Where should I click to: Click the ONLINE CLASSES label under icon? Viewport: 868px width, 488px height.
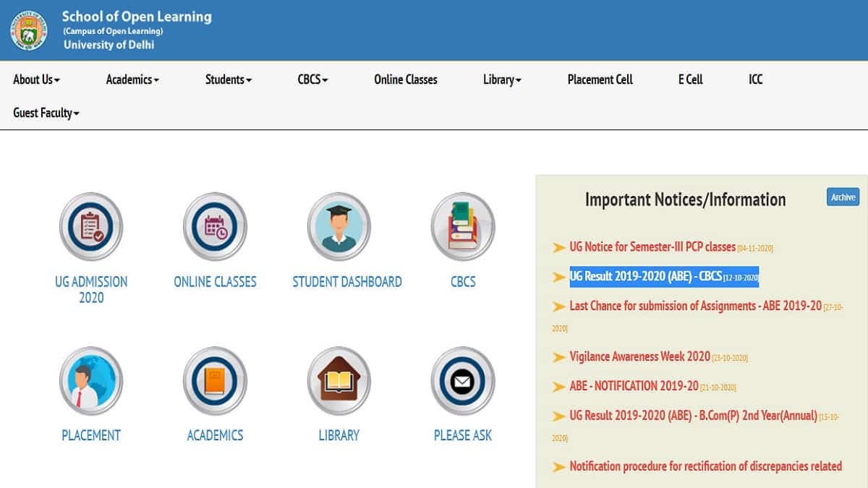(x=215, y=282)
